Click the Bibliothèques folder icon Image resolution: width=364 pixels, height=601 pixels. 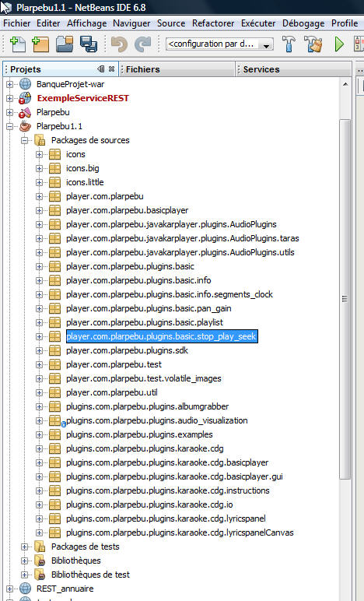(x=40, y=561)
